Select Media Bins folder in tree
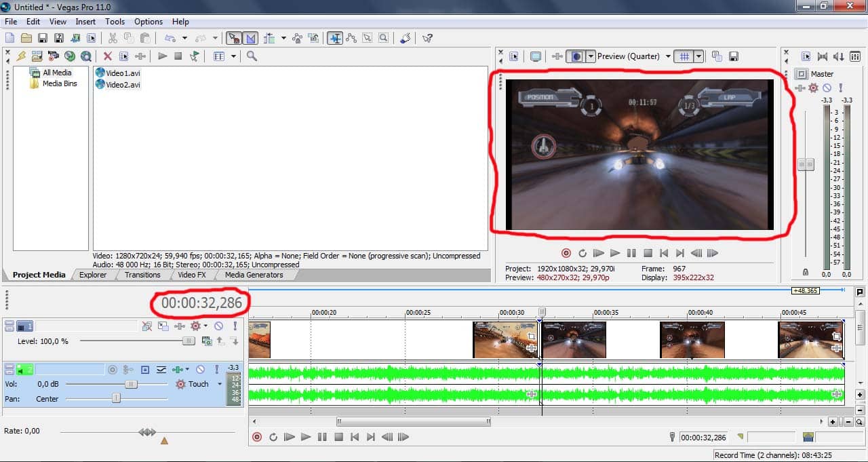The width and height of the screenshot is (868, 462). (60, 84)
